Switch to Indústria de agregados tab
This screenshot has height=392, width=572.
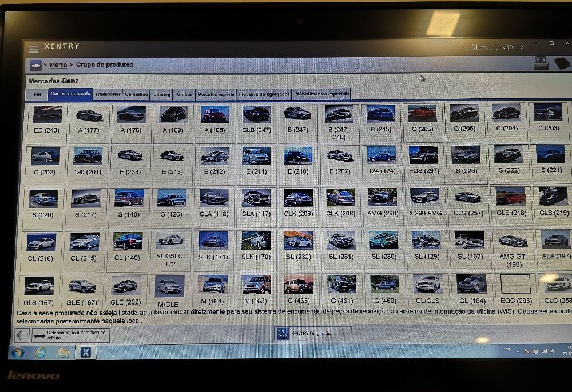tap(264, 94)
